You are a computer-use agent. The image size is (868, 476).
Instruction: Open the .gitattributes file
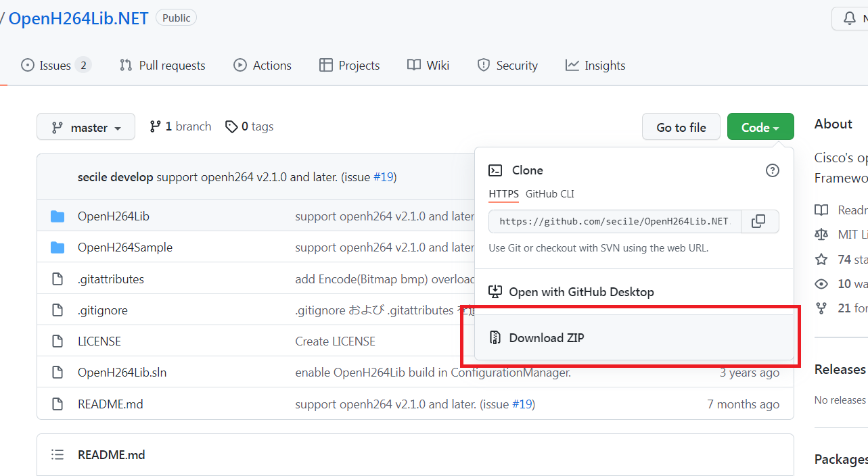[x=111, y=279]
